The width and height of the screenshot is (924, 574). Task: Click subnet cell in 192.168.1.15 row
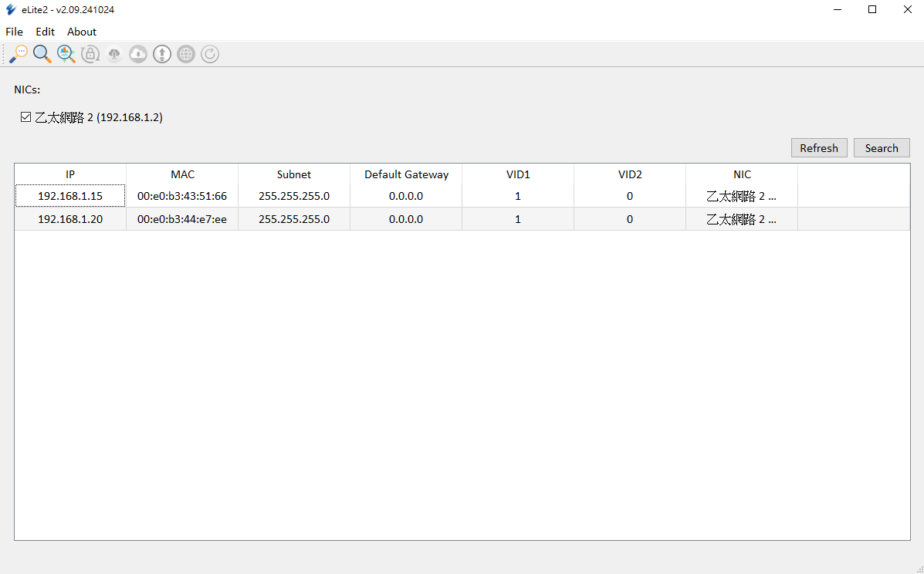click(294, 196)
